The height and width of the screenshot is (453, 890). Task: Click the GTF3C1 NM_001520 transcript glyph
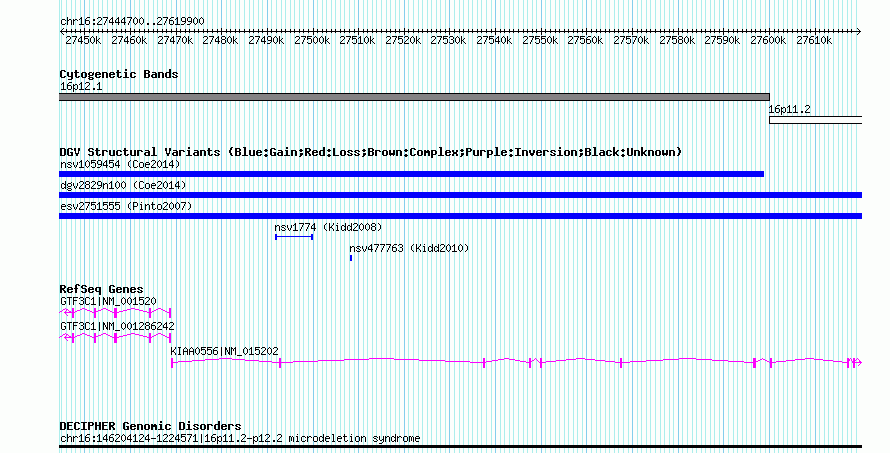pyautogui.click(x=115, y=312)
